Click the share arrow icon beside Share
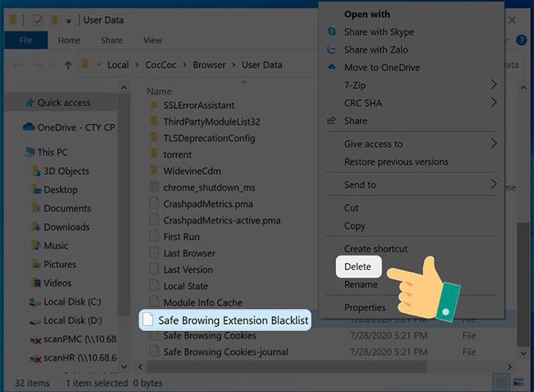 coord(331,120)
